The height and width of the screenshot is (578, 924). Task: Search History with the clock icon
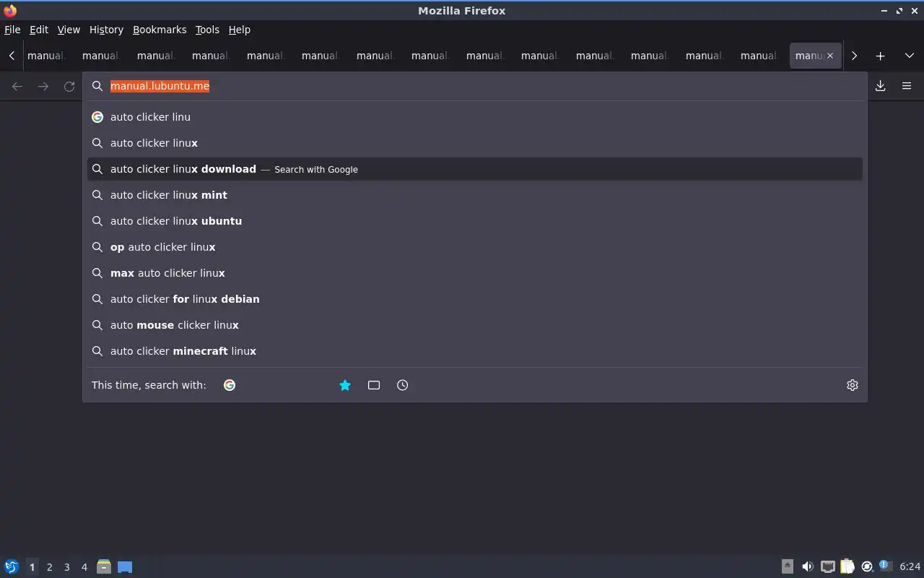pos(403,385)
